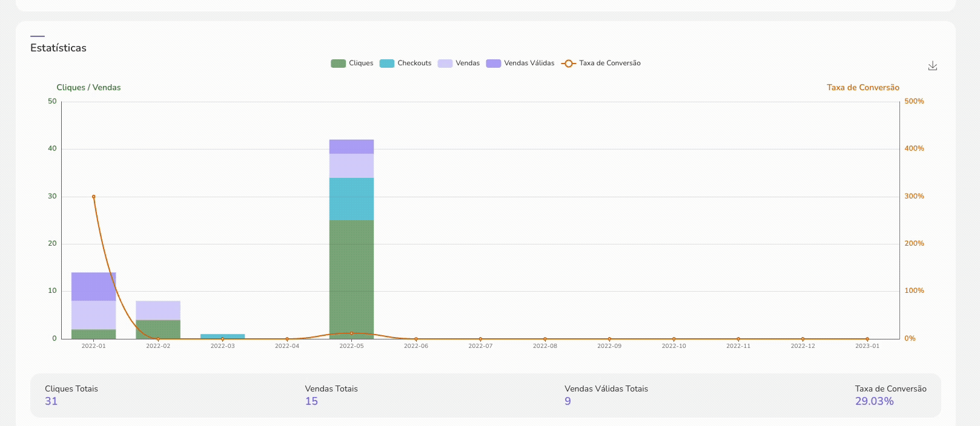Click the 29.03% conversion rate value
Viewport: 980px width, 426px height.
874,401
